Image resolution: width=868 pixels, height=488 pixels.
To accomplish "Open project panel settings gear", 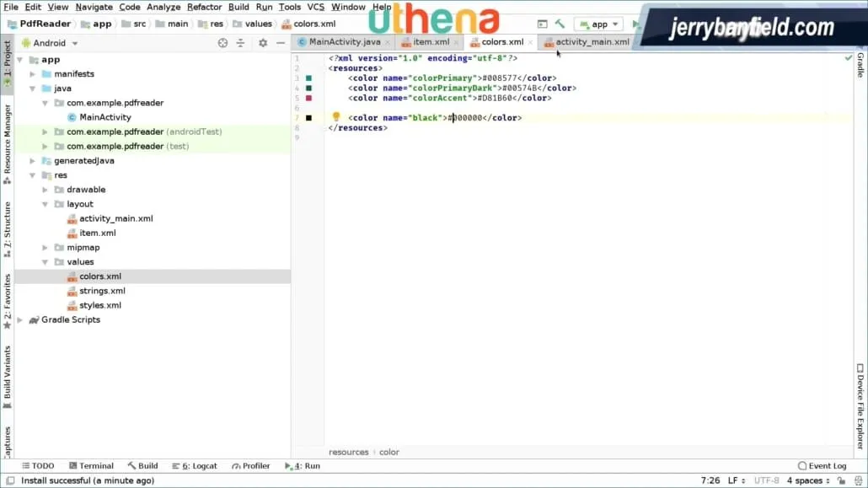I will [x=263, y=43].
